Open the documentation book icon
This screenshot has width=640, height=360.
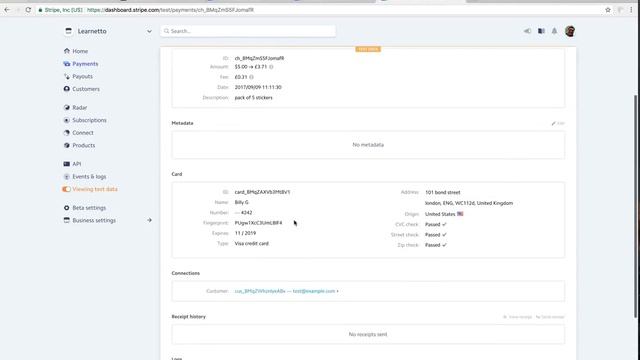pos(541,31)
